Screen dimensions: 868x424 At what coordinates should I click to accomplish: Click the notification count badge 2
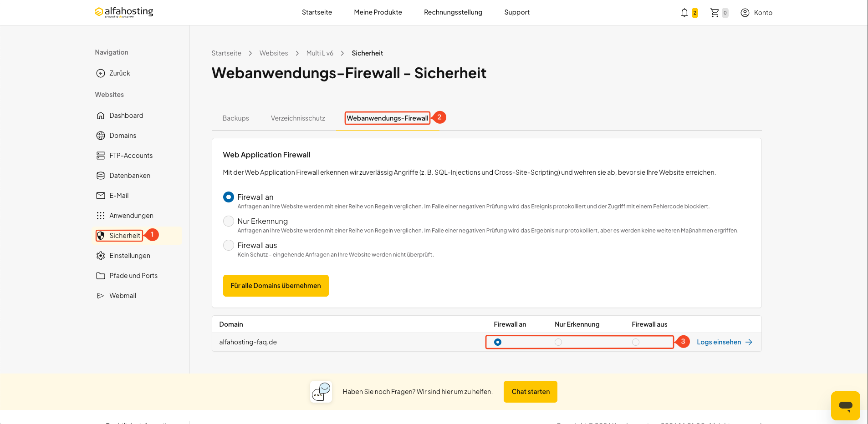[694, 13]
